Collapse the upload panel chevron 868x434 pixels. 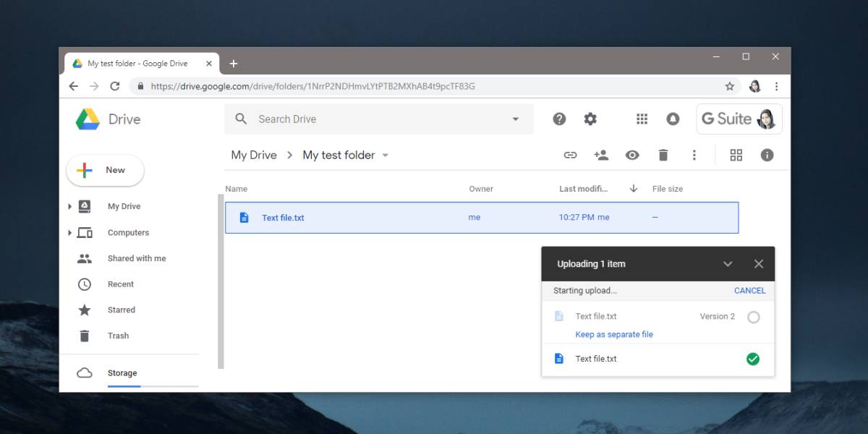click(x=728, y=264)
